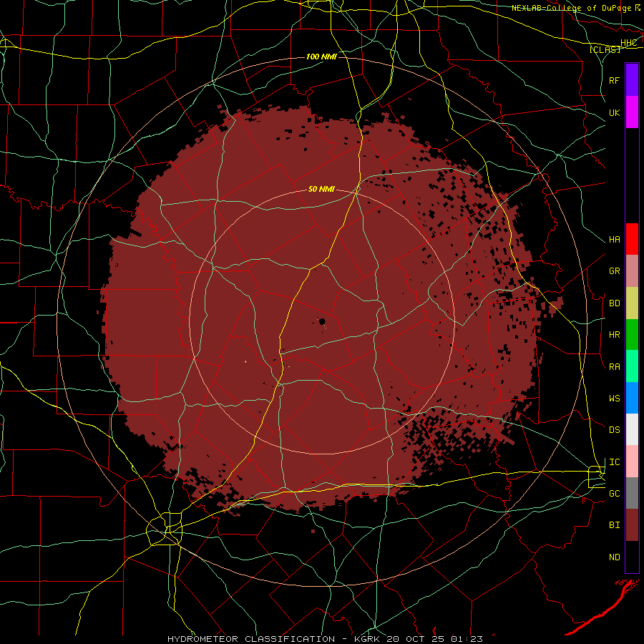Image resolution: width=644 pixels, height=644 pixels.
Task: Click the 50 NMI range ring label
Action: (321, 189)
